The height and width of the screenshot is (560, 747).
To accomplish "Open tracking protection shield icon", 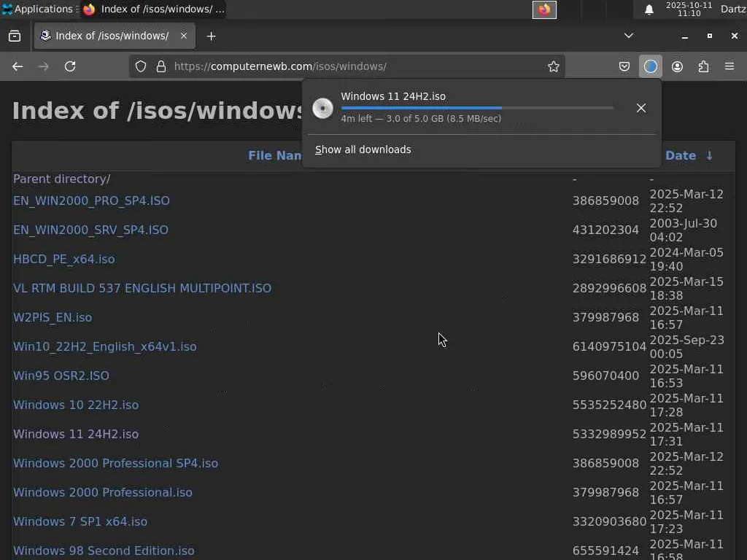I will point(141,66).
